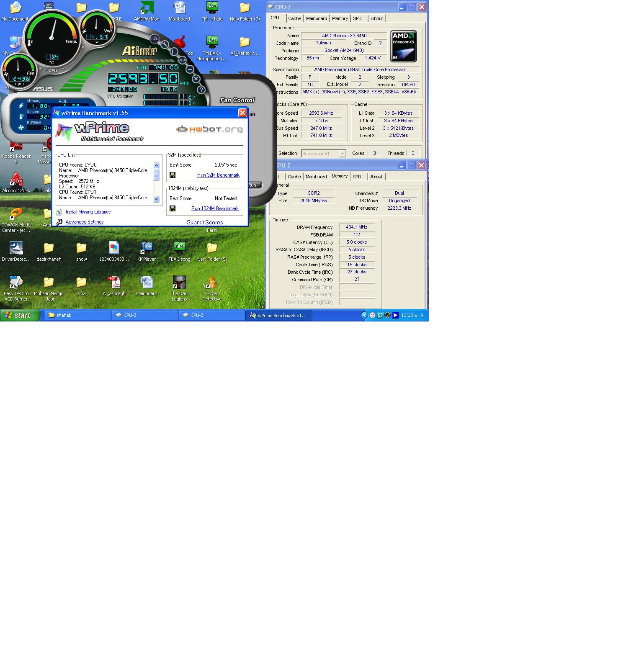Select the COWON Media Center shortcut
Image resolution: width=644 pixels, height=658 pixels.
pyautogui.click(x=16, y=220)
